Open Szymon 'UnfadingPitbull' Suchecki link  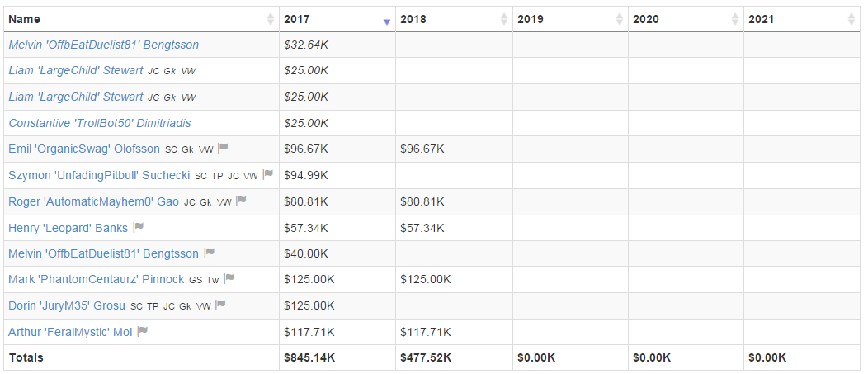pos(99,175)
